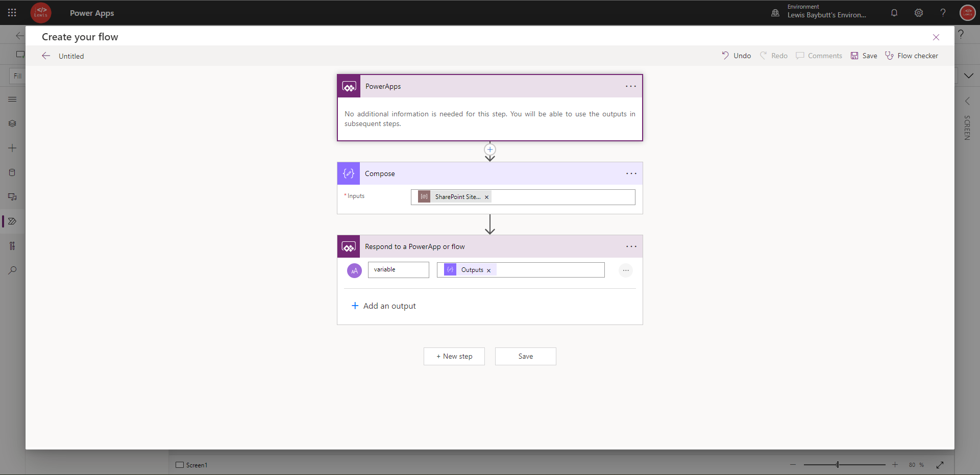Open Insert plus in left rail
The height and width of the screenshot is (475, 980).
[x=12, y=148]
